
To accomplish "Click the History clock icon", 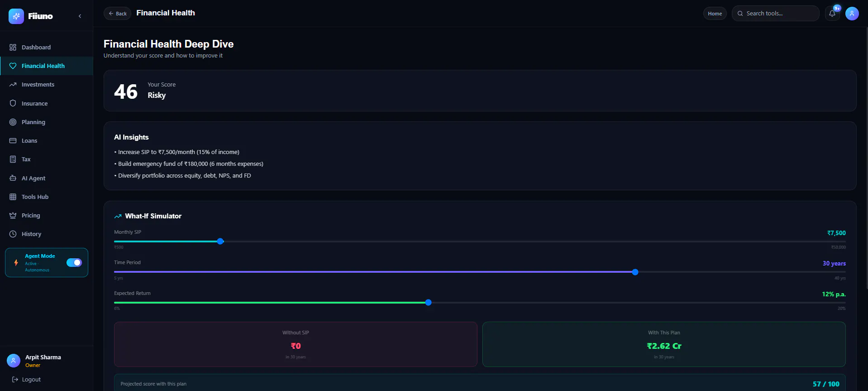I will [x=13, y=234].
